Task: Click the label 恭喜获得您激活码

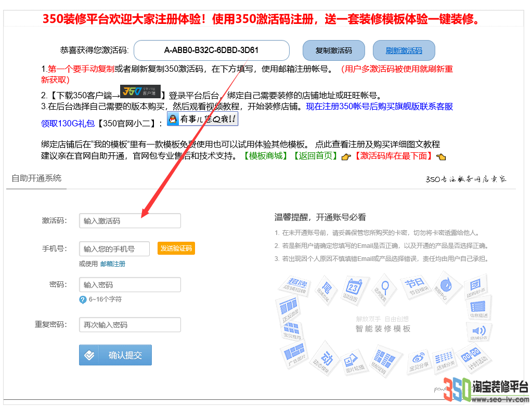Action: pos(94,50)
